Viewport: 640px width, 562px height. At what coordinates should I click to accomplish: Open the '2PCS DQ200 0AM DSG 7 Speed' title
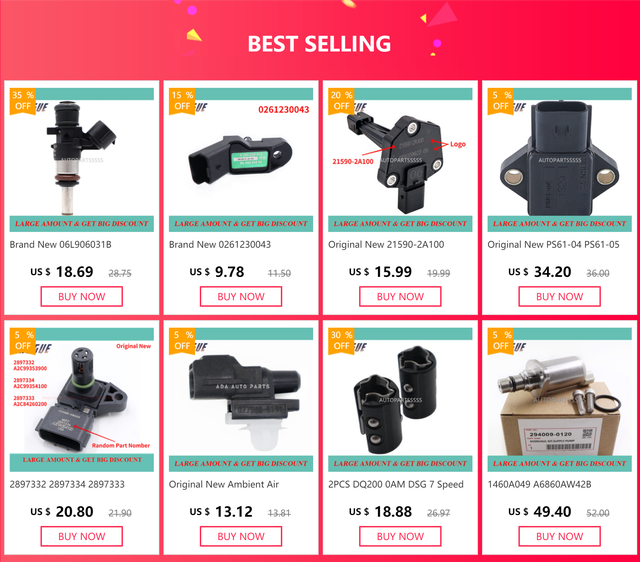[396, 484]
